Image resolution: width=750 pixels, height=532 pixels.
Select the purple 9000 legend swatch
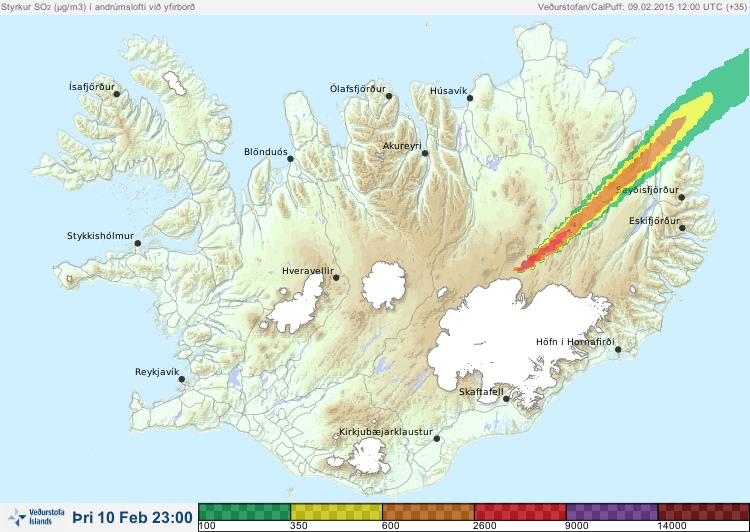click(x=612, y=512)
